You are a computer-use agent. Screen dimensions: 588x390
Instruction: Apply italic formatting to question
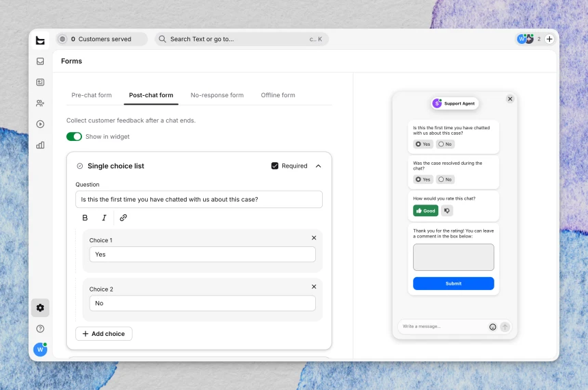(x=104, y=218)
